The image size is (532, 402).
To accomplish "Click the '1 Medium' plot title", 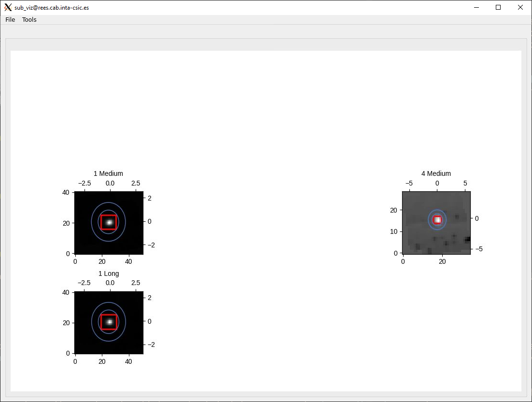I will 108,173.
